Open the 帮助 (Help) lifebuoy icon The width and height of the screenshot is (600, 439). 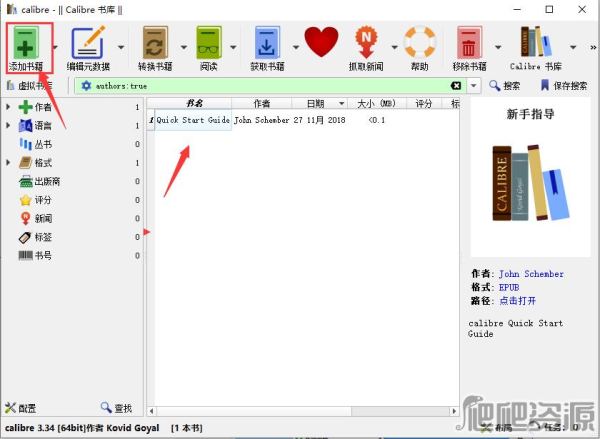coord(419,44)
